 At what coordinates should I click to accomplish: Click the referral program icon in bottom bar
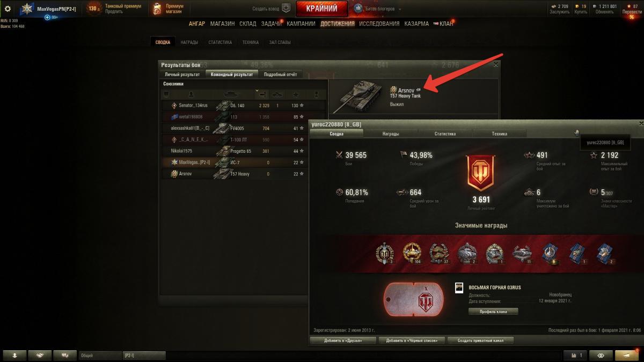tap(601, 355)
